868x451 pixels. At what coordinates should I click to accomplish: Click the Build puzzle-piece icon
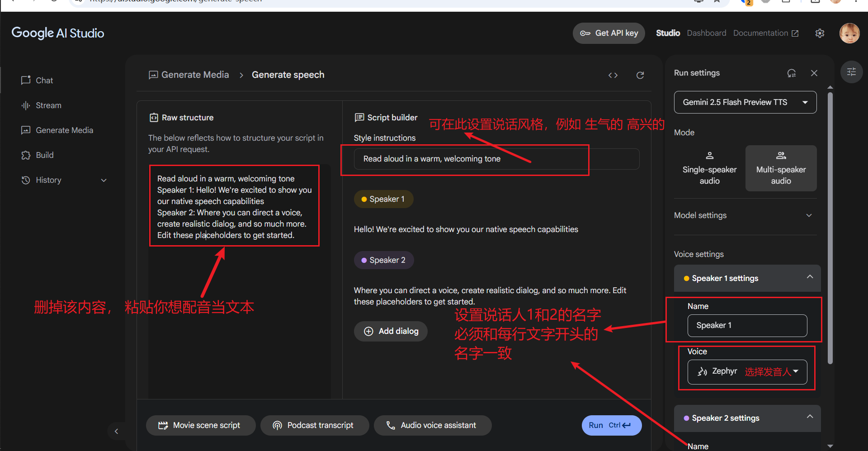(x=26, y=155)
